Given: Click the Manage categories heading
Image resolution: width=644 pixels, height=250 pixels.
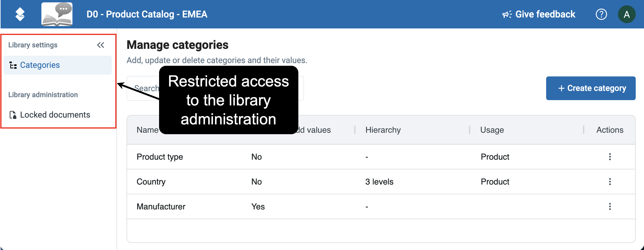Looking at the screenshot, I should tap(177, 45).
